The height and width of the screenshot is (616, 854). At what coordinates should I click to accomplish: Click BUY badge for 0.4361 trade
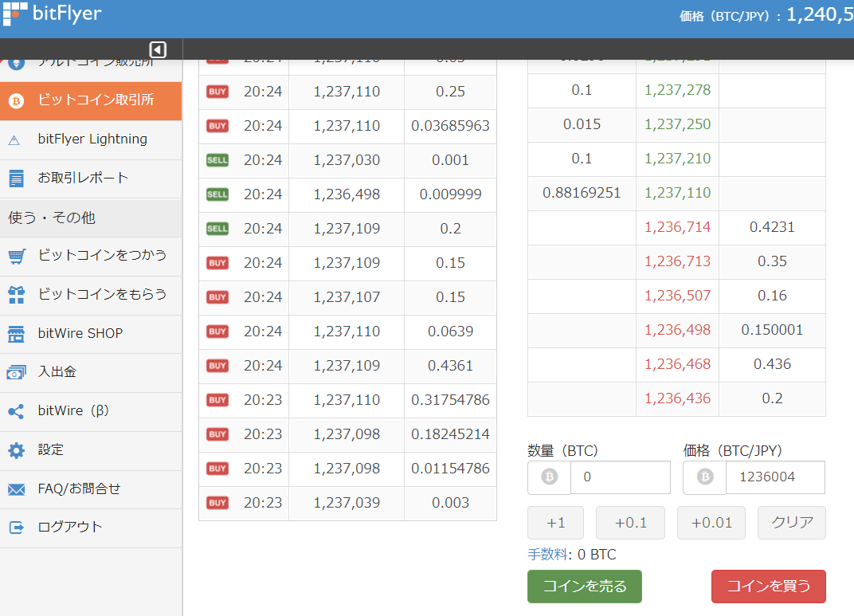[x=217, y=367]
